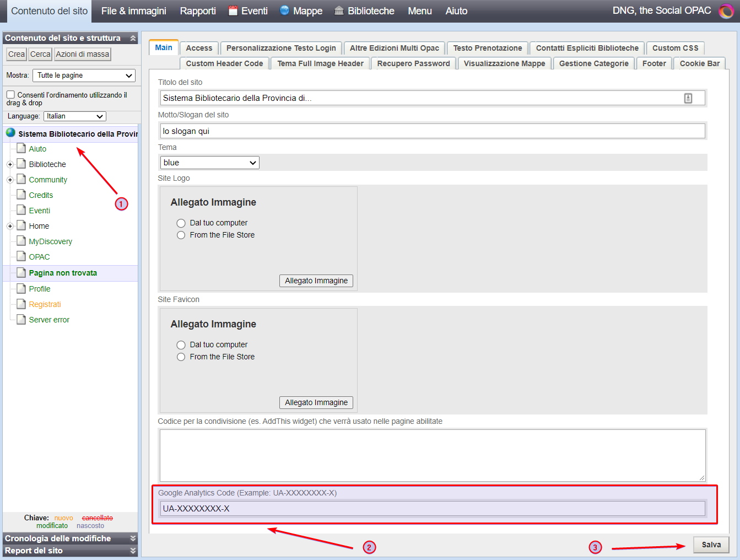Click the page icon beside Credits
The height and width of the screenshot is (560, 740).
coord(21,195)
